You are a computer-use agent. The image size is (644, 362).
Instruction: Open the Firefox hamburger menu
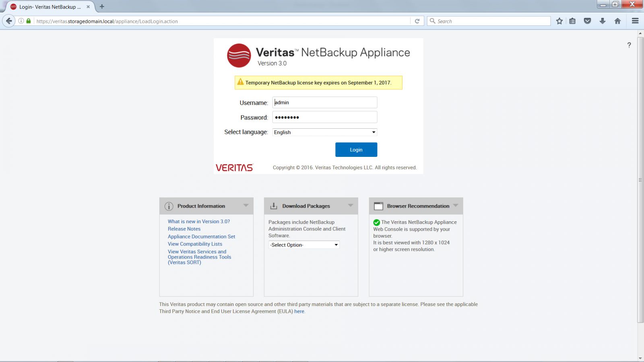point(635,21)
